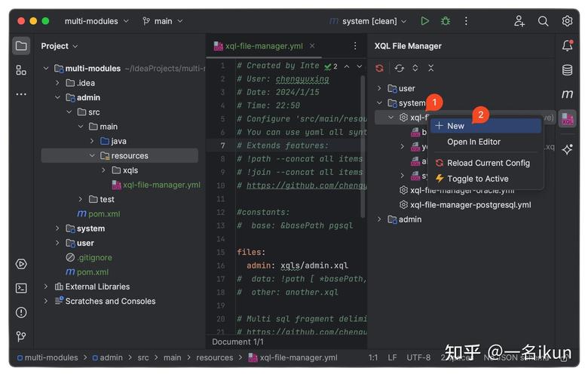Select root pom.xml below .gitignore

click(87, 272)
